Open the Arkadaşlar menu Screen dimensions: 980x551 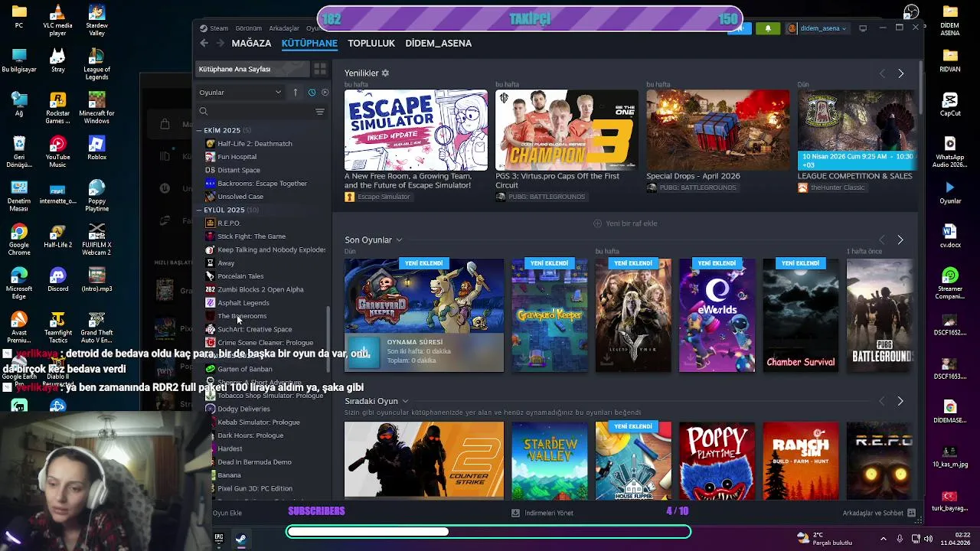click(284, 28)
